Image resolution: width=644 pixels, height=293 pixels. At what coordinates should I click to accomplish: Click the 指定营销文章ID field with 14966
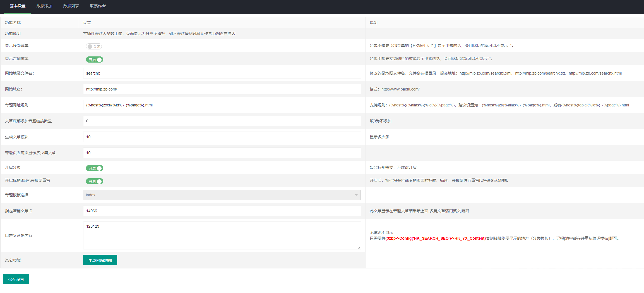222,211
